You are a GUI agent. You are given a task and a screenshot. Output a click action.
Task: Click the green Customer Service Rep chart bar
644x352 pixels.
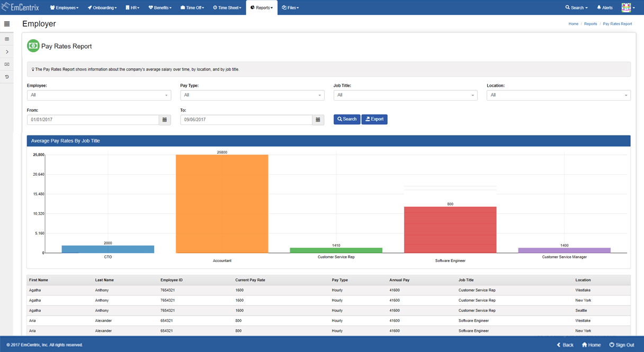(x=336, y=250)
